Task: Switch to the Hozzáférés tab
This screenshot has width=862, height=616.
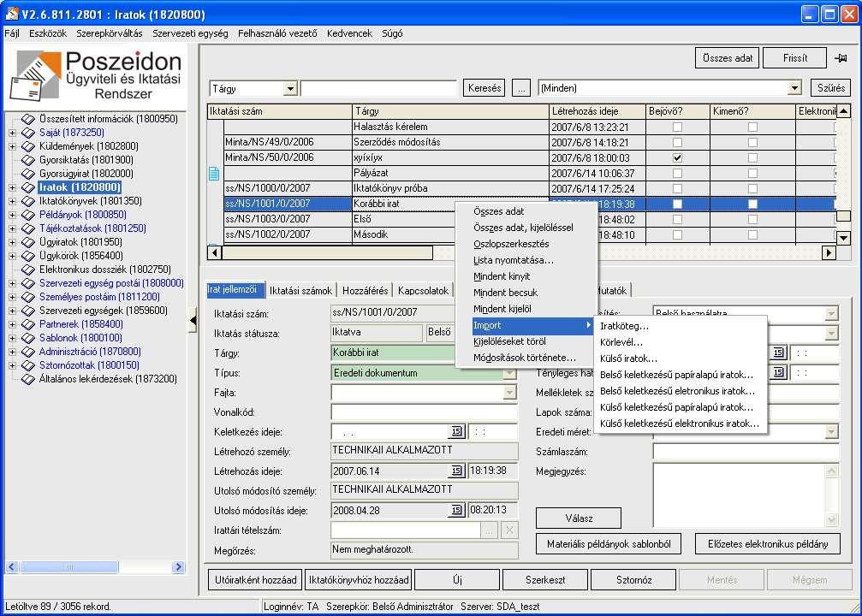Action: tap(365, 290)
